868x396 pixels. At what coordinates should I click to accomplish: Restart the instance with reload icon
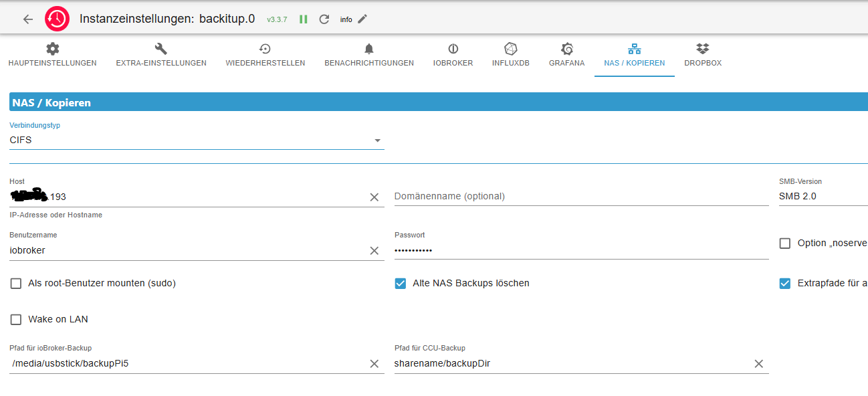click(x=324, y=19)
